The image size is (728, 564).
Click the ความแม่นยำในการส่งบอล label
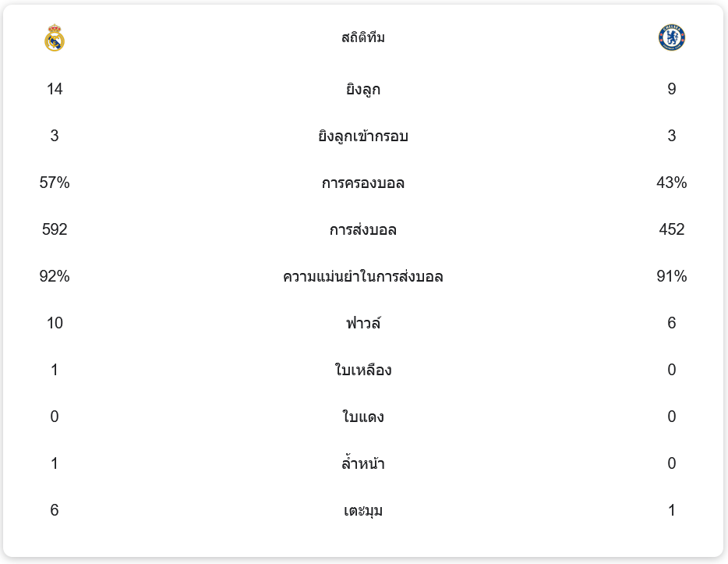pos(363,277)
